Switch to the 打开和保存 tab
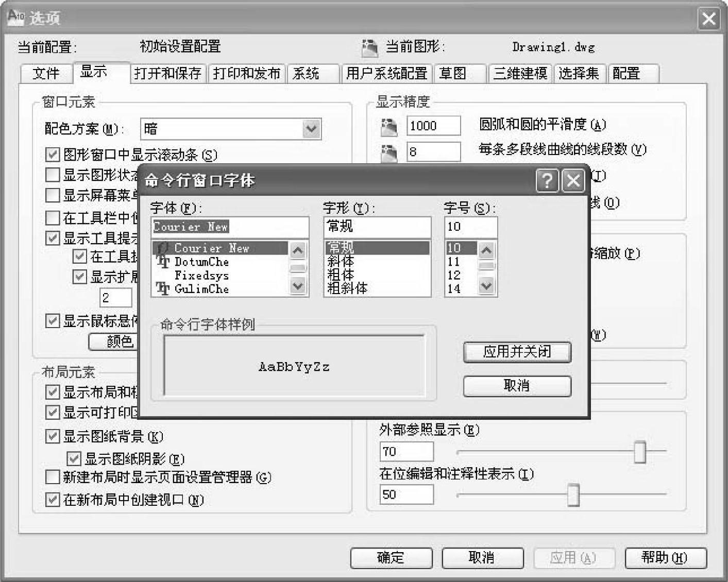Viewport: 728px width, 582px height. click(x=168, y=74)
